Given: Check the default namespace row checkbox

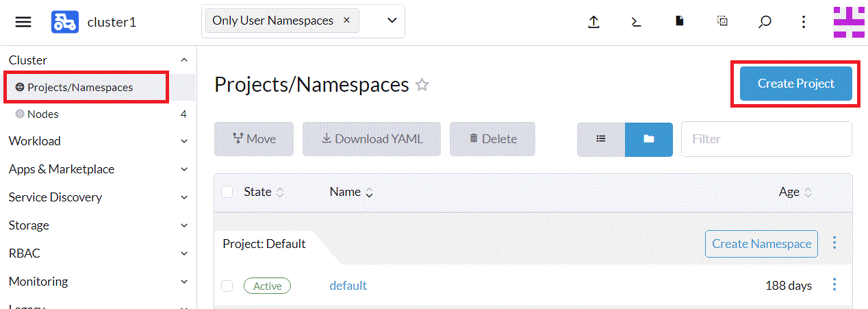Looking at the screenshot, I should click(227, 286).
